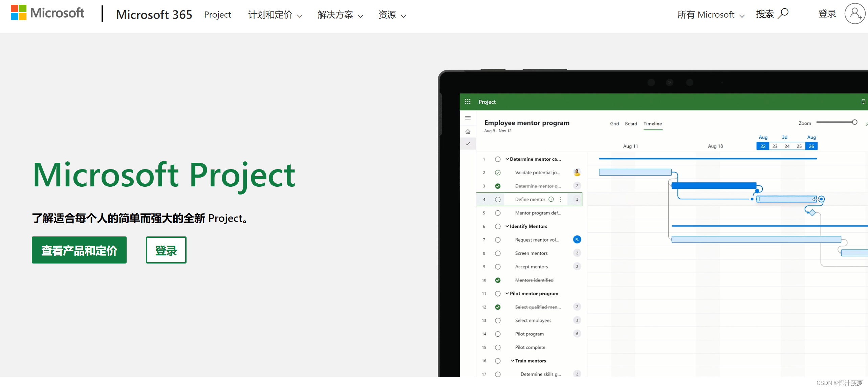Screen dimensions: 868x389
Task: Mark Mentor program def task complete
Action: (498, 213)
